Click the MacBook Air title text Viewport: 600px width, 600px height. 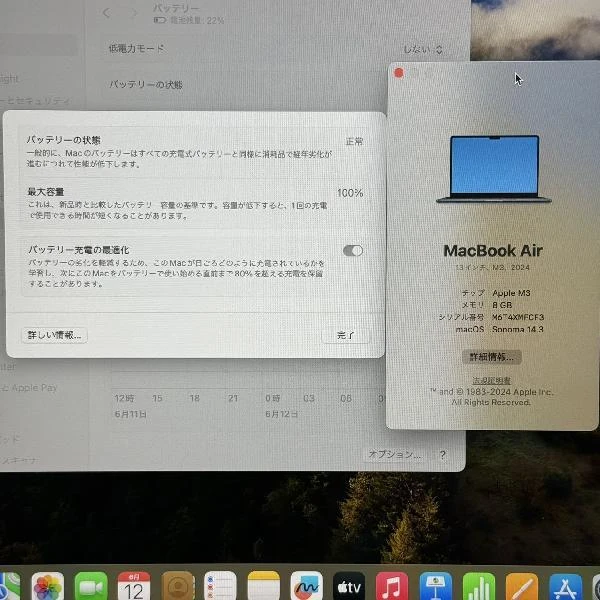[x=493, y=251]
